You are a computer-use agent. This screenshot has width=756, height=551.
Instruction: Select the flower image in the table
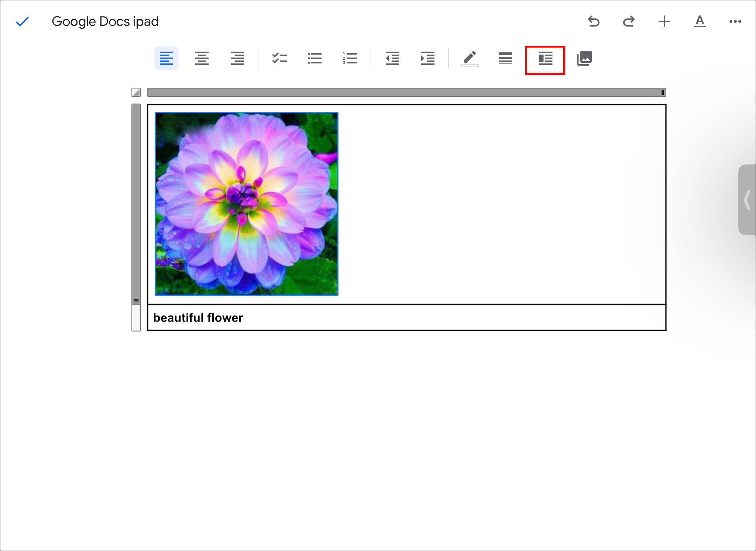click(247, 204)
